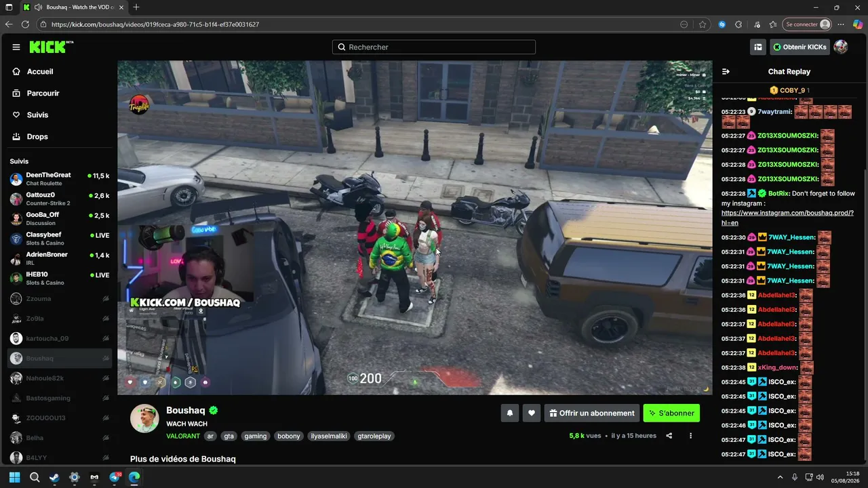Click the taskbar volume icon
The height and width of the screenshot is (488, 868).
(821, 477)
